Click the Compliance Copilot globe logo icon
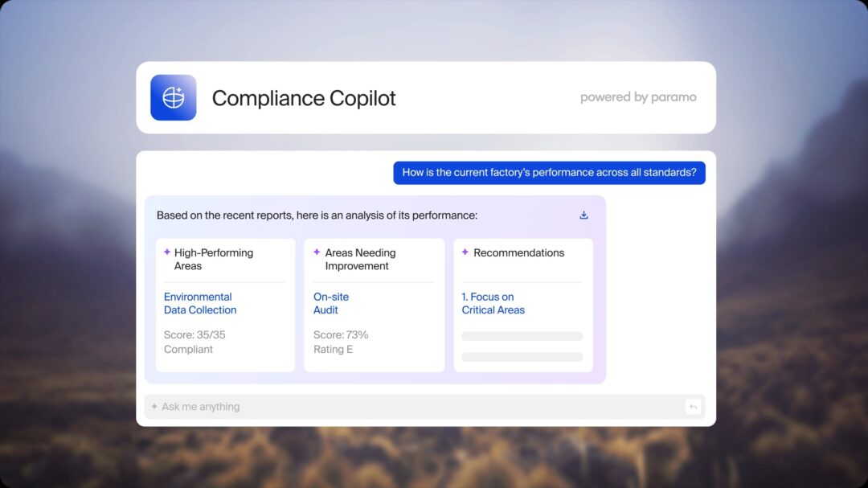This screenshot has width=868, height=488. click(174, 97)
